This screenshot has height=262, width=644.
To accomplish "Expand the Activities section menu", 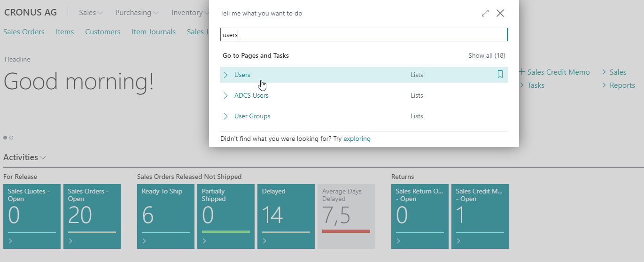I will [43, 158].
